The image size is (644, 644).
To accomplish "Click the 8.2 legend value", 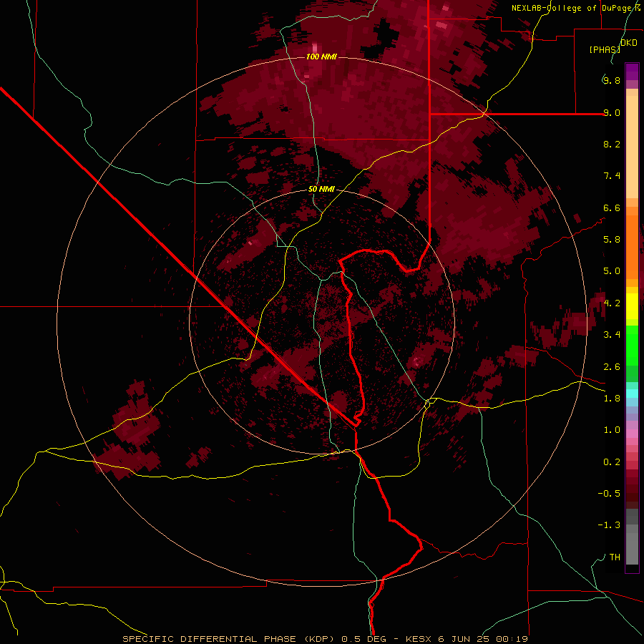I will coord(612,144).
